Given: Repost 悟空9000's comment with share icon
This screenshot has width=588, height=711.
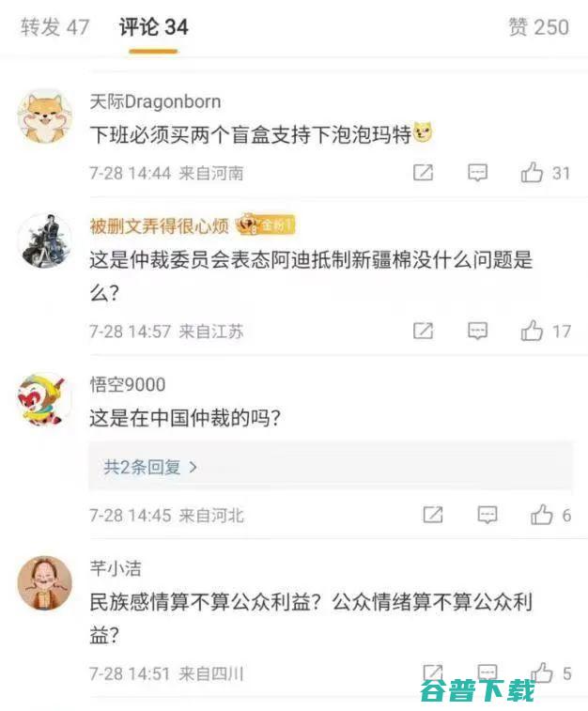Looking at the screenshot, I should click(433, 515).
